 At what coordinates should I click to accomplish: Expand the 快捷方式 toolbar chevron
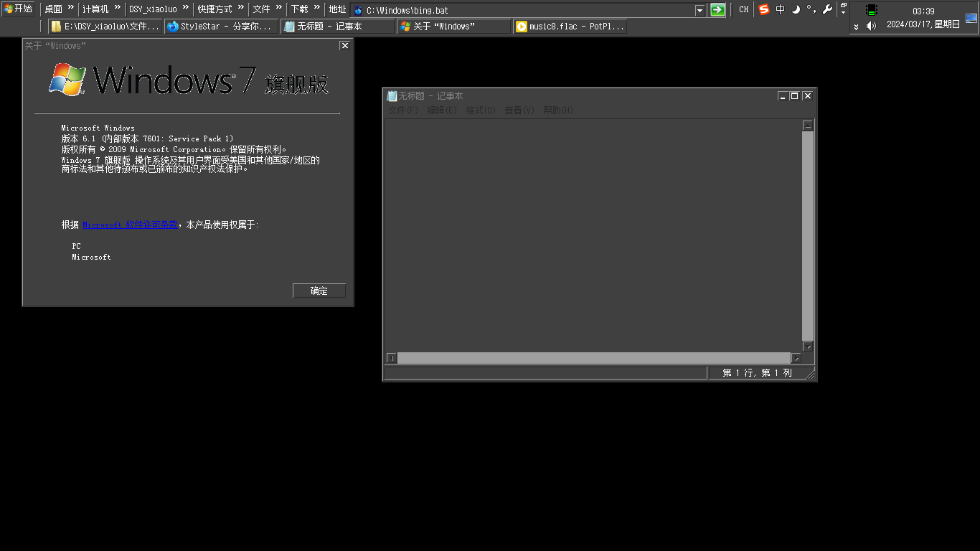click(x=241, y=8)
